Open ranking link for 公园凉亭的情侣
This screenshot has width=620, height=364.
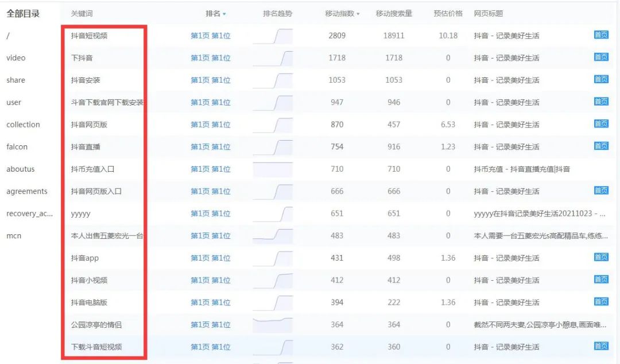[x=210, y=325]
